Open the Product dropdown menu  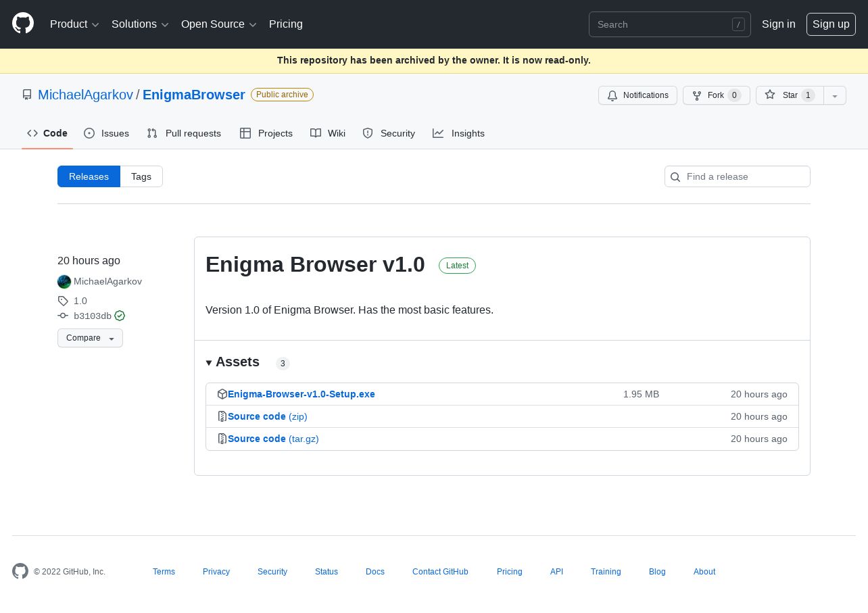[74, 24]
